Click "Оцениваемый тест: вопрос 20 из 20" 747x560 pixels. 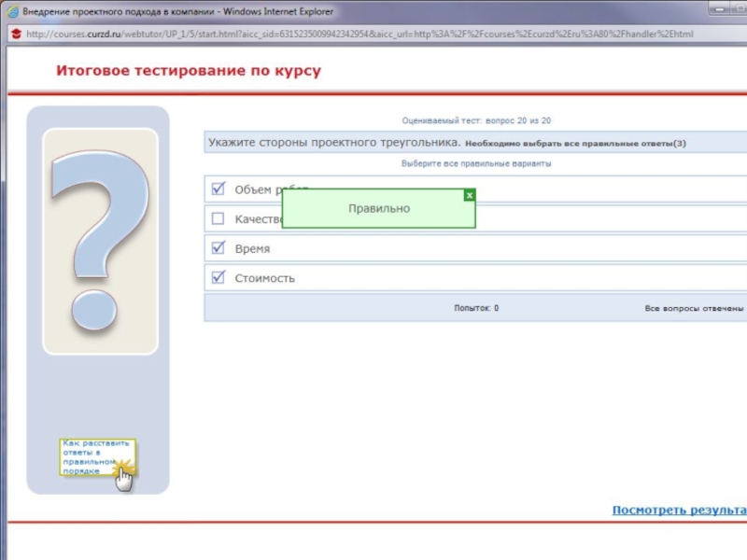coord(476,120)
